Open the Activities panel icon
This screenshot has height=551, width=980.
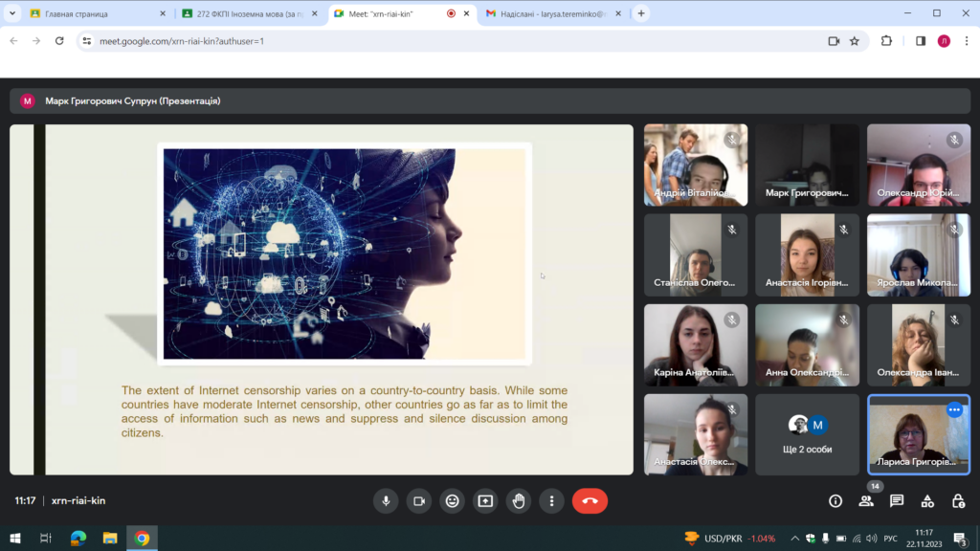[927, 500]
